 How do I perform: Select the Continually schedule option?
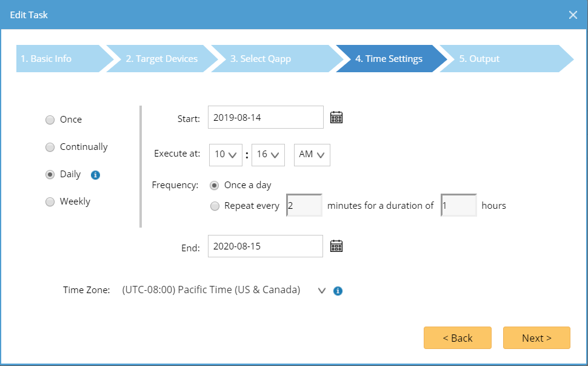point(50,147)
